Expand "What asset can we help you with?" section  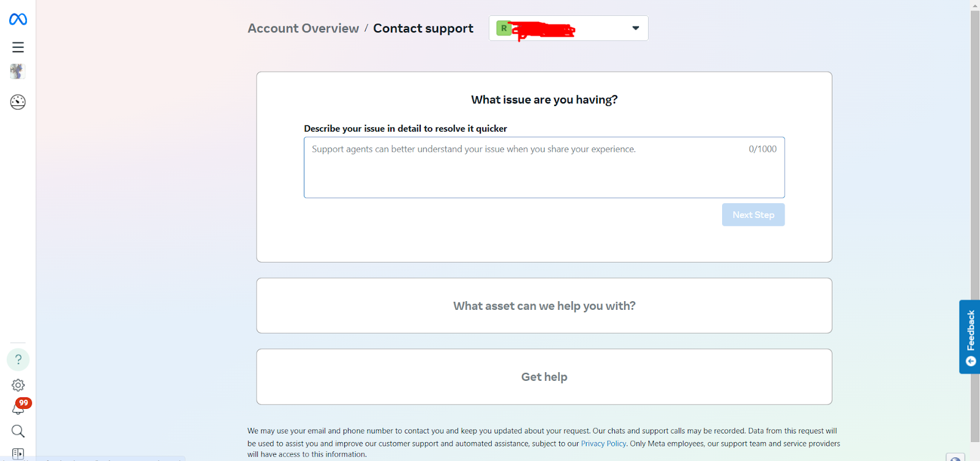[544, 305]
